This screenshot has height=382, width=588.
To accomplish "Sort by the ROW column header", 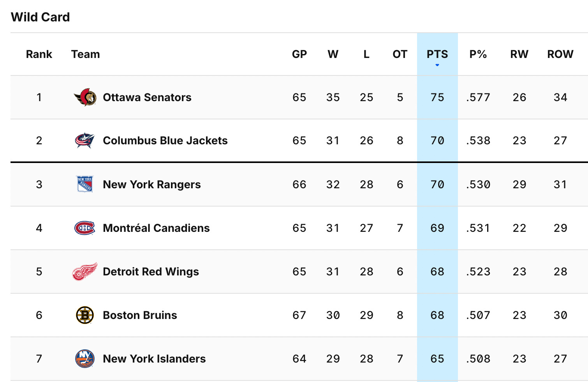I will tap(560, 54).
